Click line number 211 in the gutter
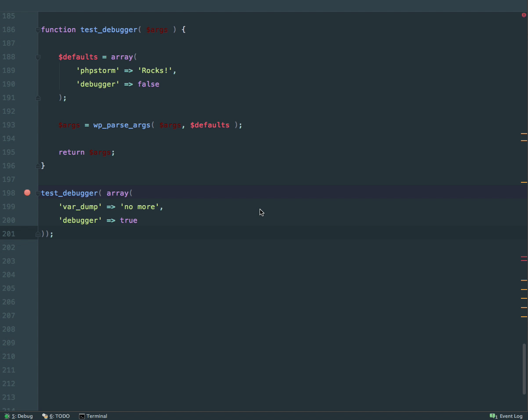Screen dimensions: 528x420 coord(9,370)
